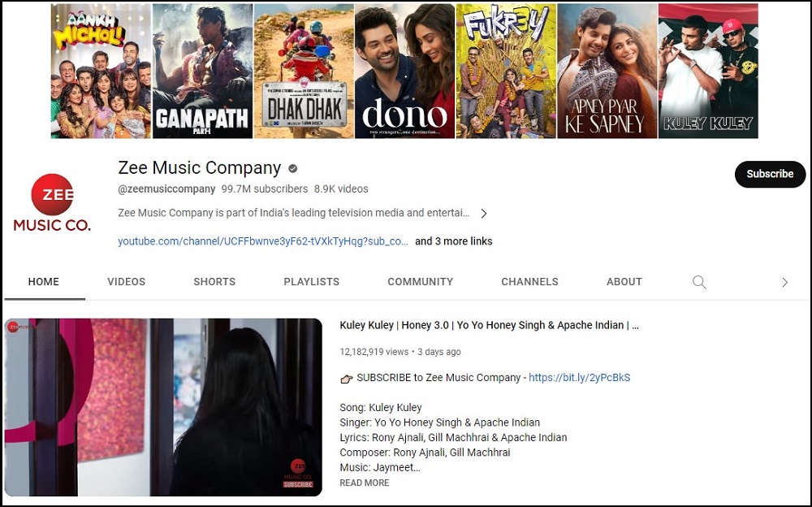Expand the channel description with the chevron

(x=484, y=213)
